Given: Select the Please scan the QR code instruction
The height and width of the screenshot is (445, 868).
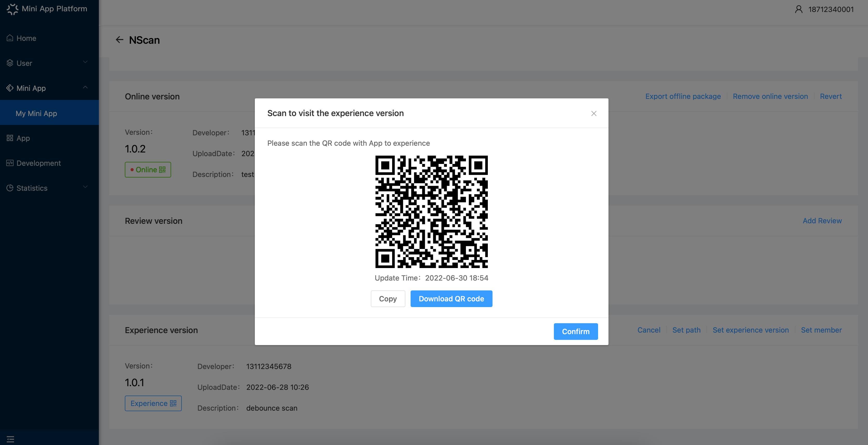Looking at the screenshot, I should pos(348,143).
